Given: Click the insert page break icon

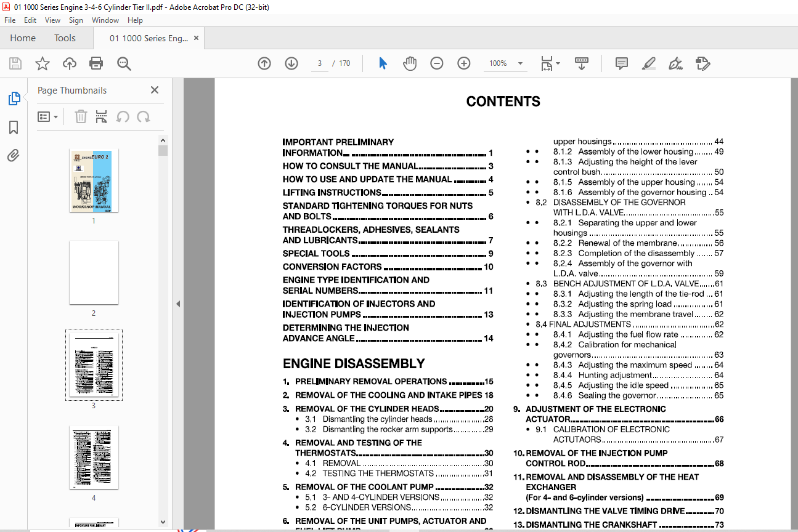Looking at the screenshot, I should pos(102,116).
